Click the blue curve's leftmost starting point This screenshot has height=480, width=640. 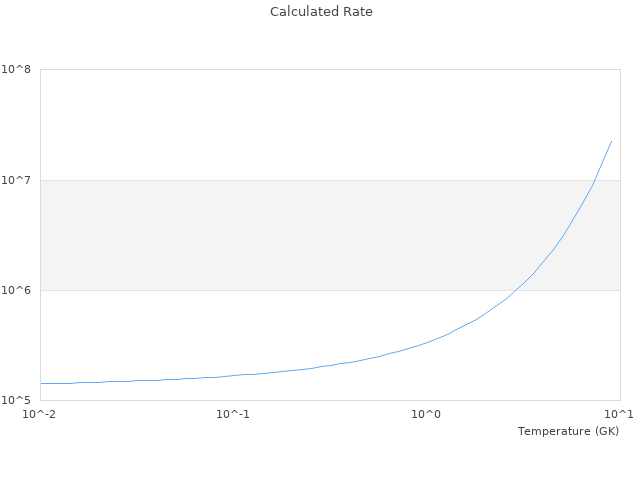click(41, 383)
